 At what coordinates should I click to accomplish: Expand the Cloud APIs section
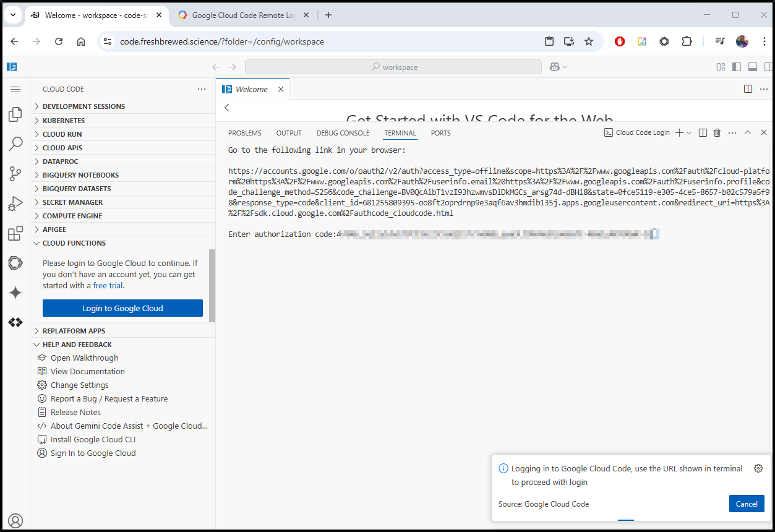pyautogui.click(x=122, y=148)
